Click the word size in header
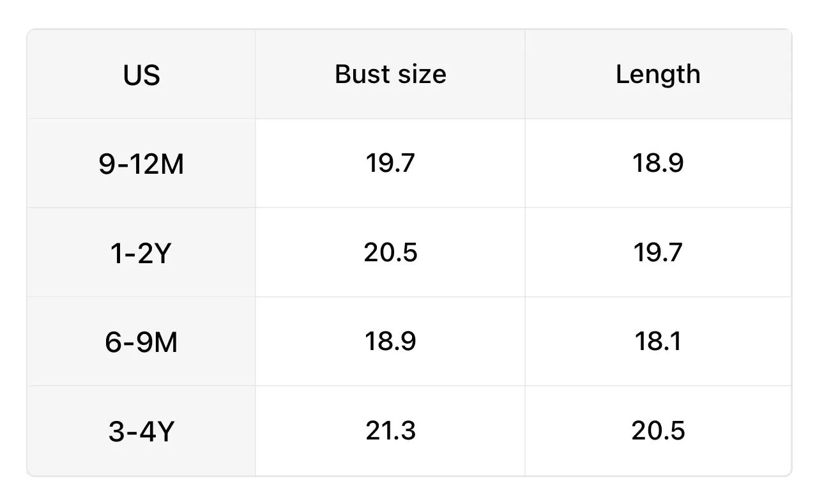The width and height of the screenshot is (824, 504). [x=418, y=74]
